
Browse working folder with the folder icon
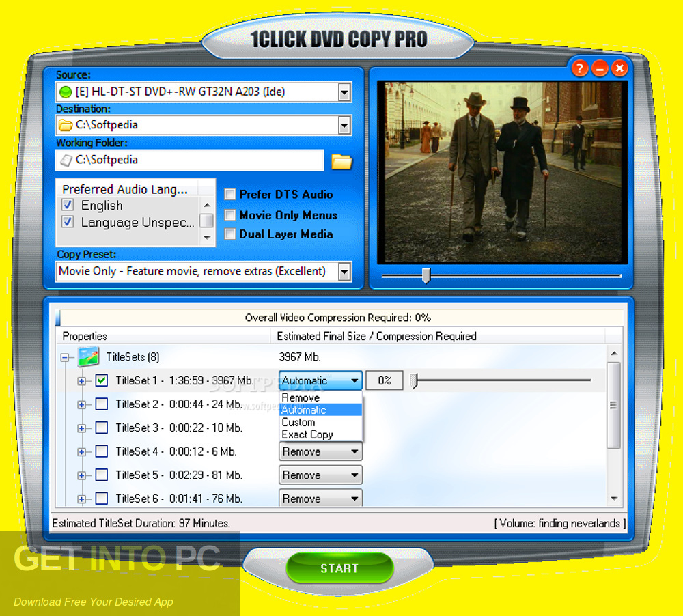(341, 161)
